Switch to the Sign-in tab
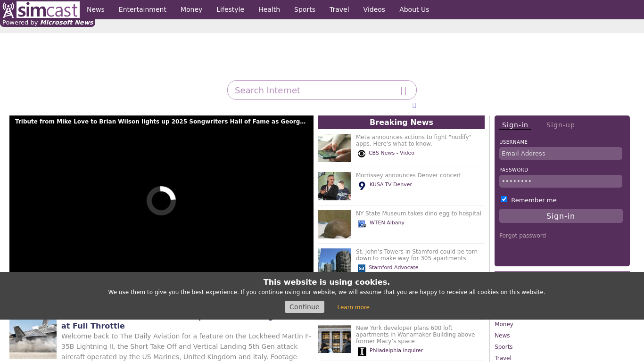 (515, 125)
